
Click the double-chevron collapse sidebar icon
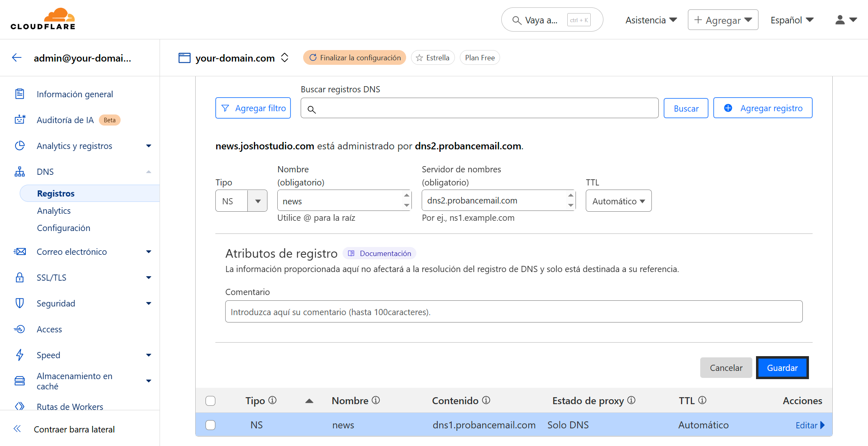[17, 429]
